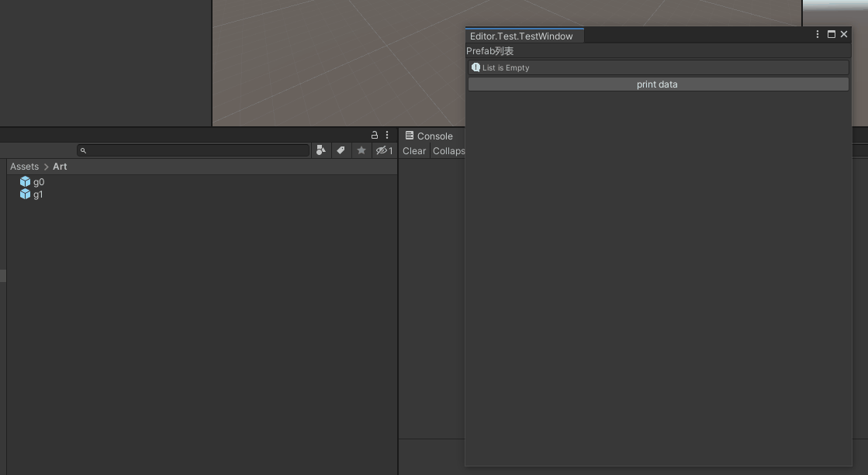868x475 pixels.
Task: Select the Search by Label tag icon
Action: tap(341, 150)
